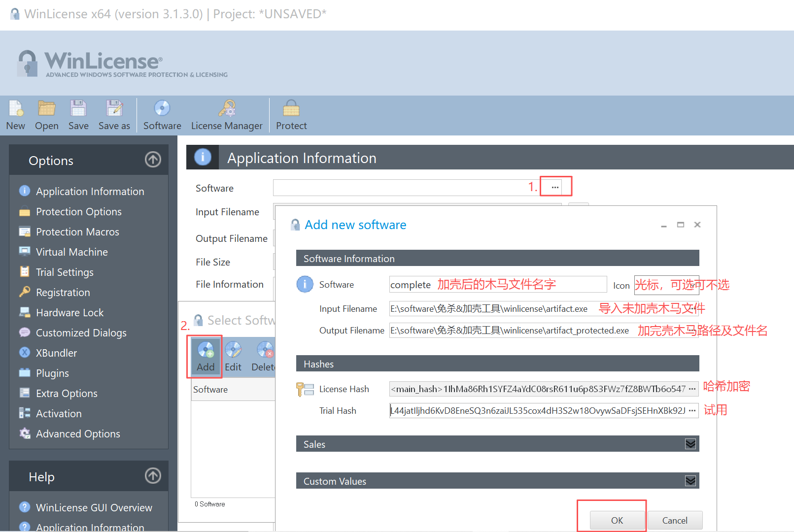Click the Extra Options icon
Screen dimensions: 794x532
click(25, 393)
